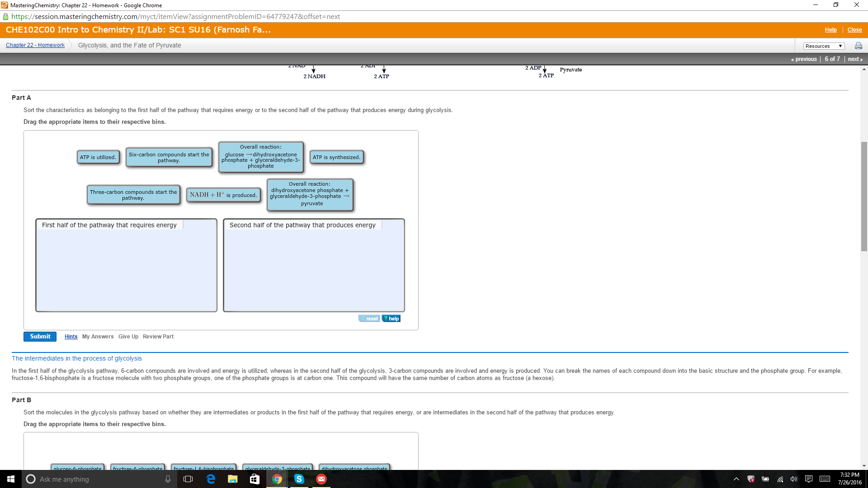868x488 pixels.
Task: Open the Action Center notification icon
Action: click(808, 480)
